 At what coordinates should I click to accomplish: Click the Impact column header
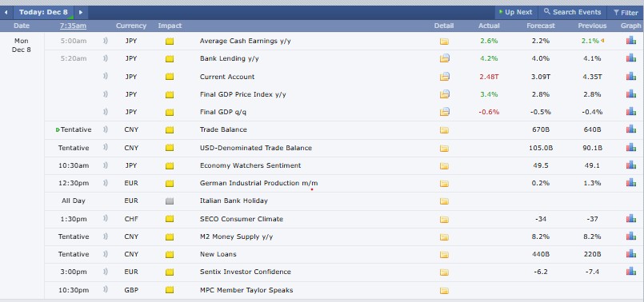[170, 26]
